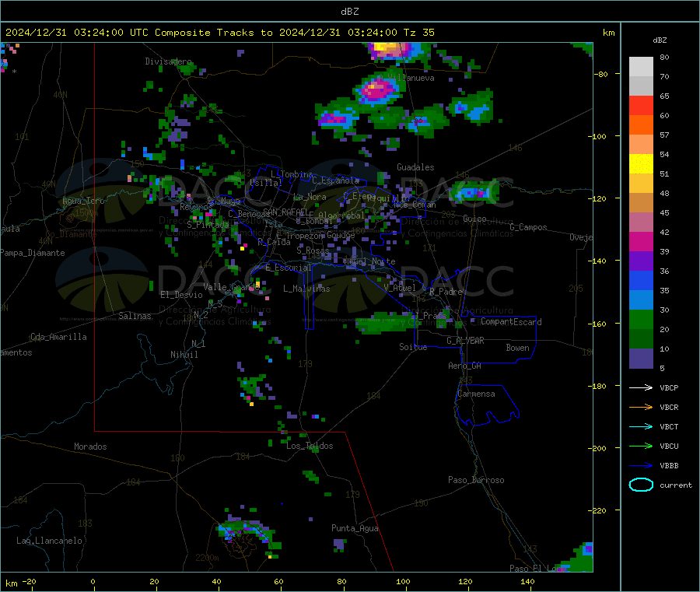Click the Pampa_Diamante place label
This screenshot has height=592, width=700.
coord(33,253)
